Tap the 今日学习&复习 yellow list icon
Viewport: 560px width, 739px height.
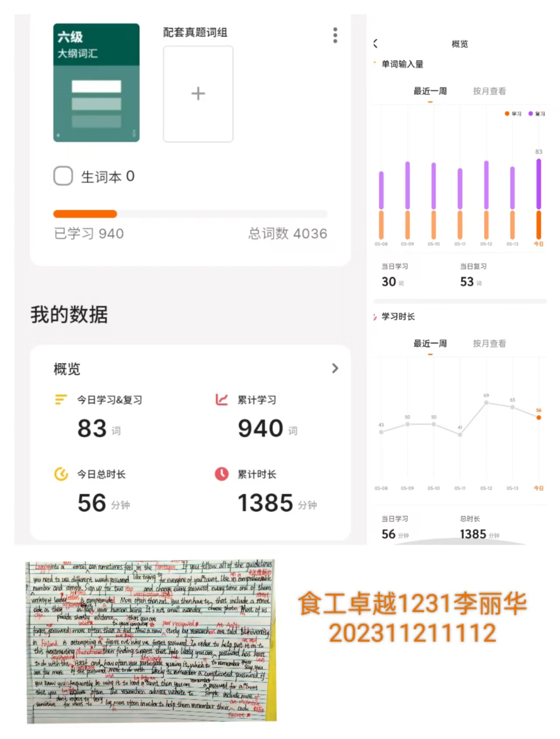[60, 400]
